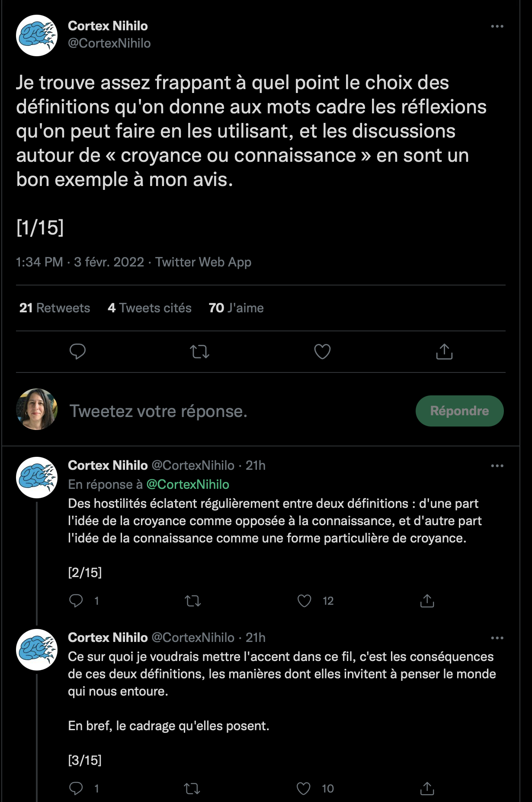
Task: Open the more options menu on main tweet
Action: (497, 26)
